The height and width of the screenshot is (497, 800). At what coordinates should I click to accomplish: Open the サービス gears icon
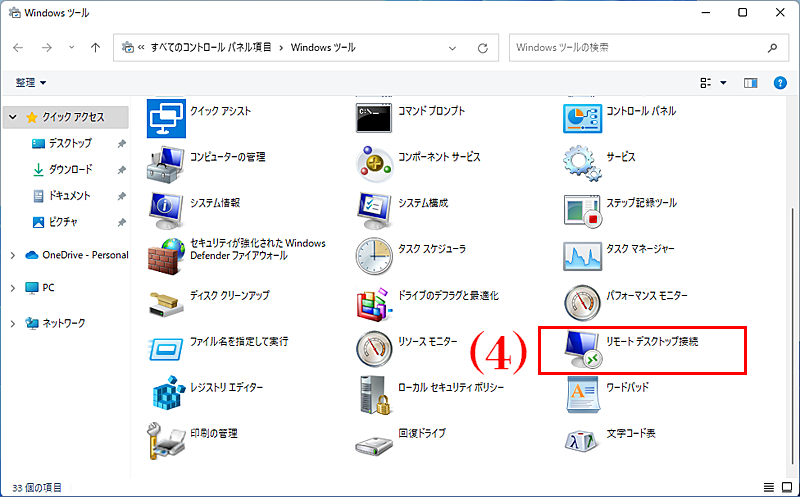[x=582, y=163]
